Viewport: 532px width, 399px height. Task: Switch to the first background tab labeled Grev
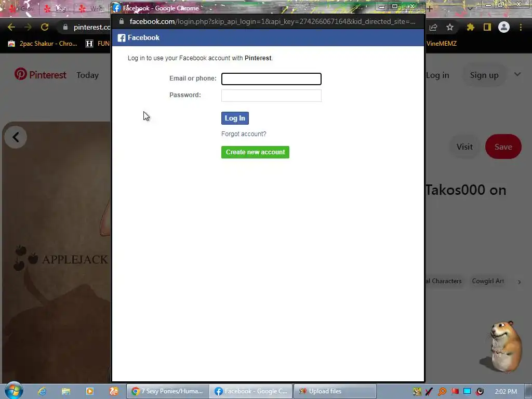(22, 9)
